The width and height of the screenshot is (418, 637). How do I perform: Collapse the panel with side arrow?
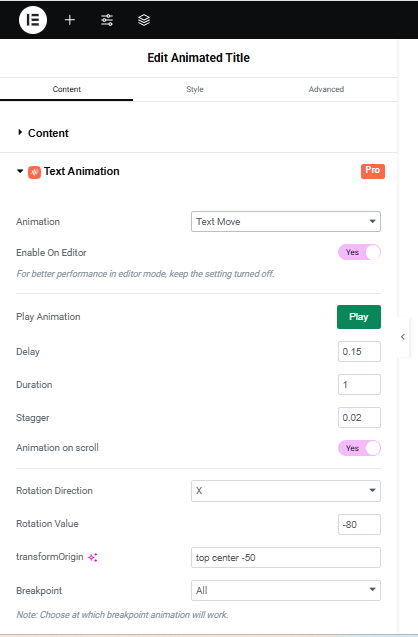pyautogui.click(x=403, y=337)
